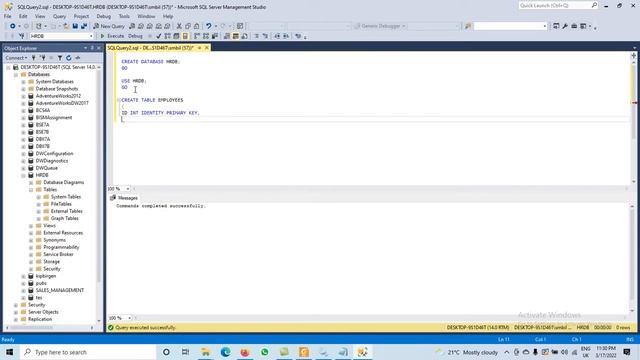Expand the AdventureWorks2012 database node
This screenshot has width=640, height=360.
point(24,96)
